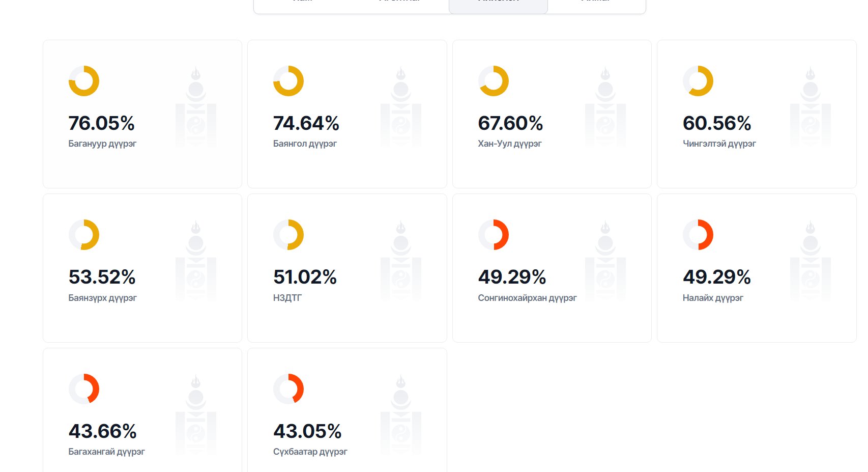868x472 pixels.
Task: Click the 43.05% Сүхбаатар percentage
Action: (x=307, y=431)
